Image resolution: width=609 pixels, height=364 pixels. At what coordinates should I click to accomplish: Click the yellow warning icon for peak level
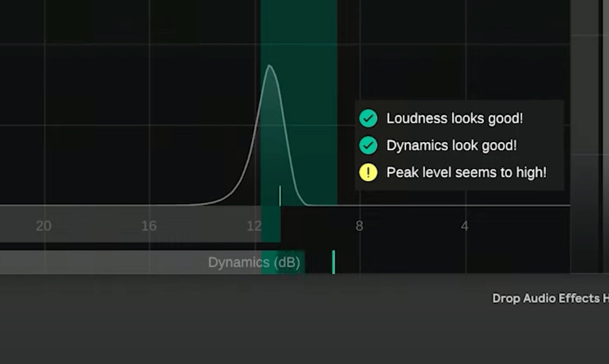point(368,172)
